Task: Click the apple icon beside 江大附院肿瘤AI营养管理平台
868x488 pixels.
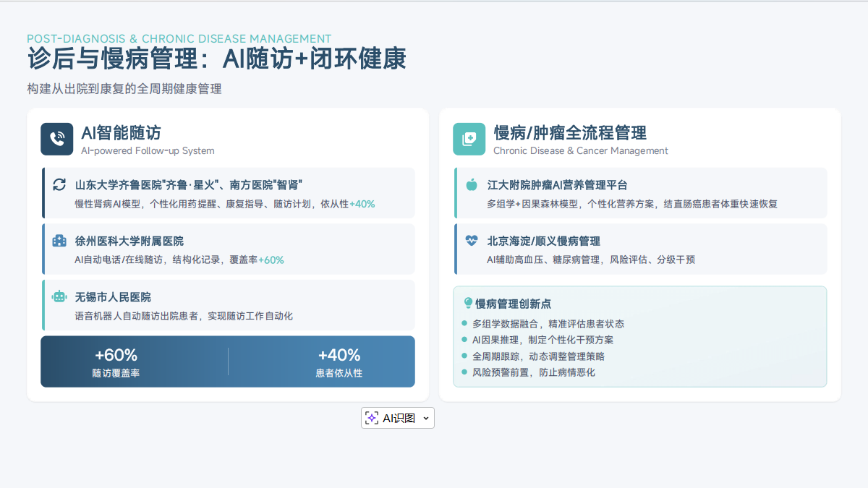Action: 472,185
